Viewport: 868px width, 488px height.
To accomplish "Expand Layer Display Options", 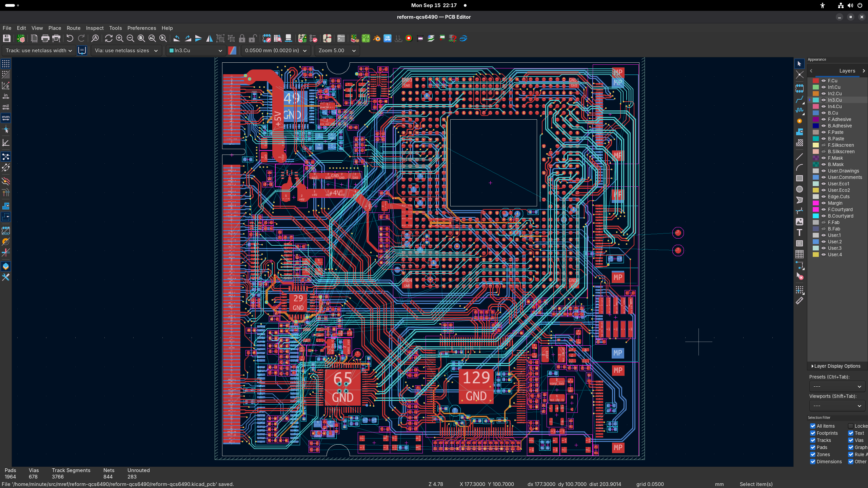I will click(x=836, y=366).
